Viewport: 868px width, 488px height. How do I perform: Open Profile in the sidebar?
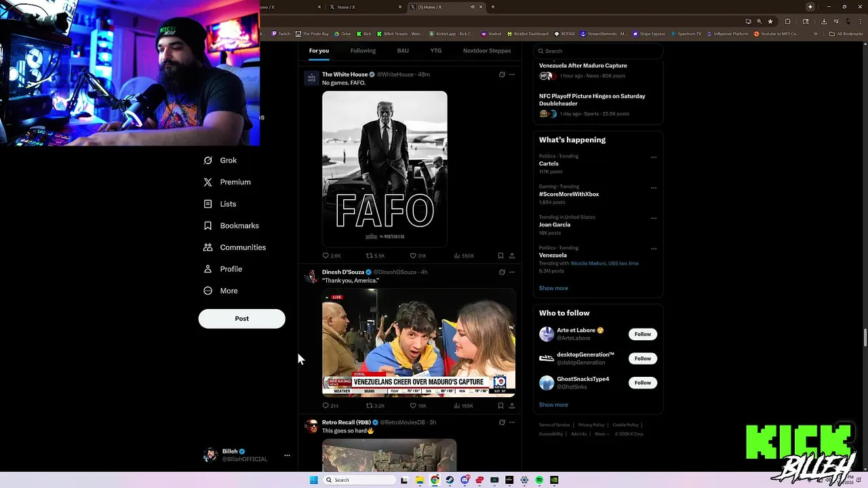point(222,269)
